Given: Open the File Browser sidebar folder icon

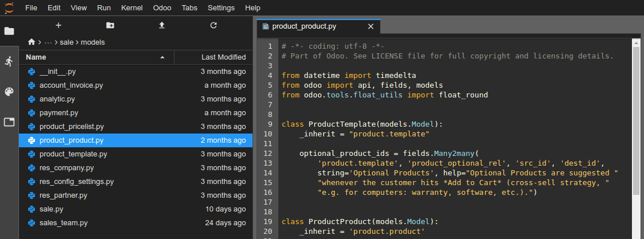Looking at the screenshot, I should click(9, 31).
